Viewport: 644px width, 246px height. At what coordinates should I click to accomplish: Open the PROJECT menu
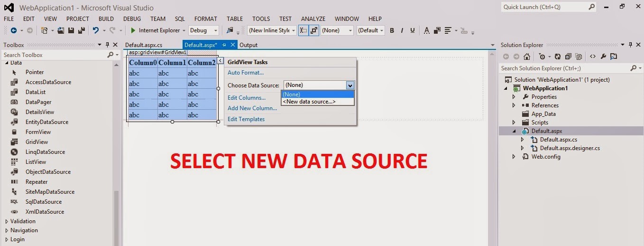click(x=78, y=19)
